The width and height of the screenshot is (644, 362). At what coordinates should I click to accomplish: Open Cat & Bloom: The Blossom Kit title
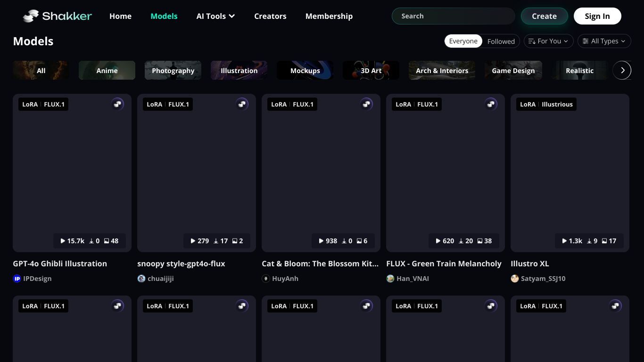click(x=320, y=263)
